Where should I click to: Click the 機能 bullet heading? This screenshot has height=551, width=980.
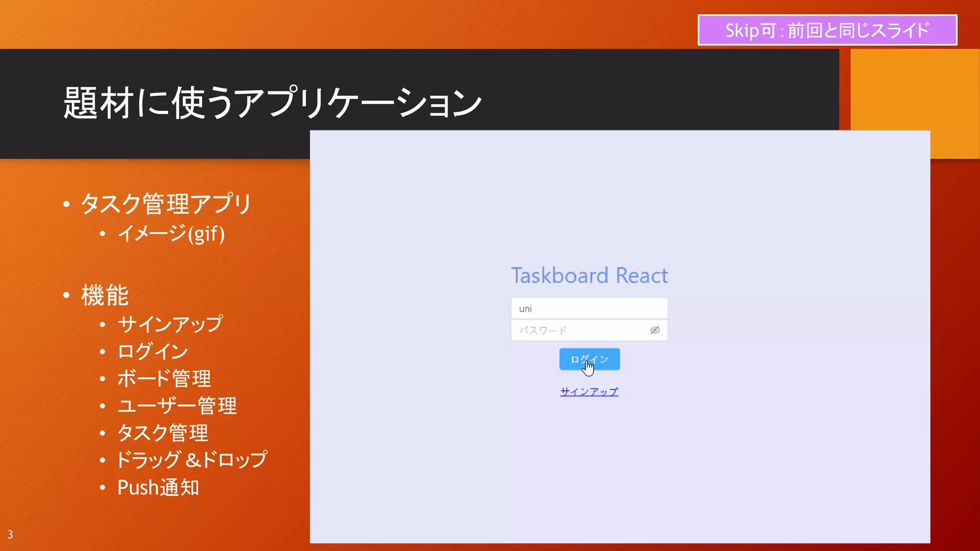pos(105,295)
